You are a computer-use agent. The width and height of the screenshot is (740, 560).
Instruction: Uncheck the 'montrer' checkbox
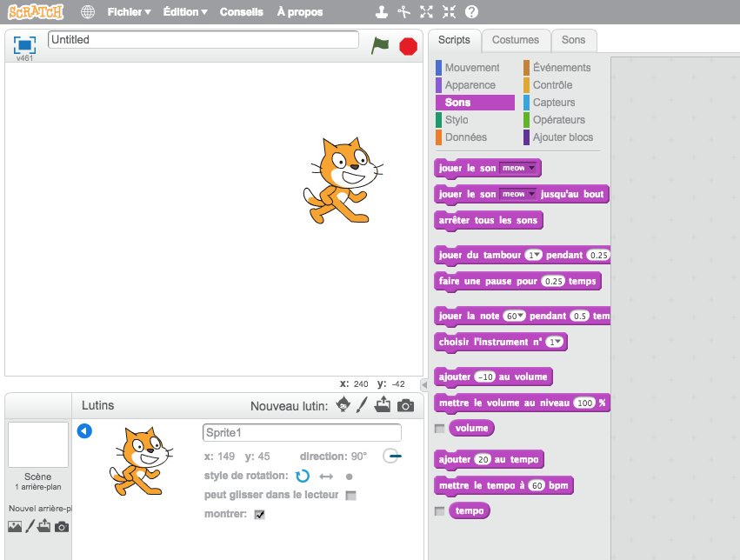pyautogui.click(x=260, y=515)
